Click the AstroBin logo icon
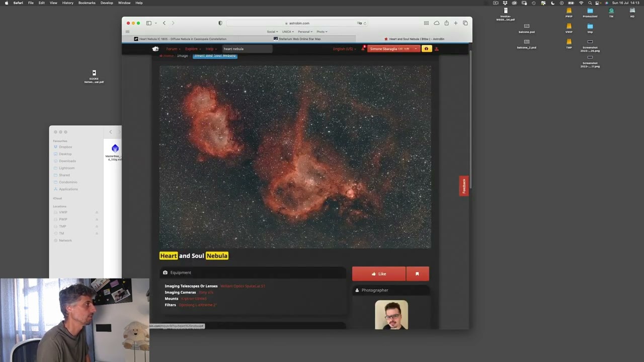The width and height of the screenshot is (644, 362). tap(155, 49)
